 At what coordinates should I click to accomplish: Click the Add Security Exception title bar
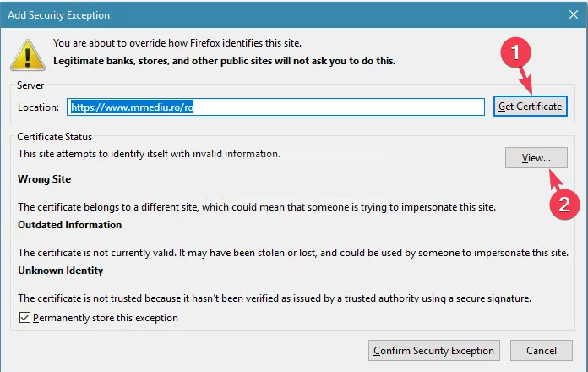click(281, 14)
